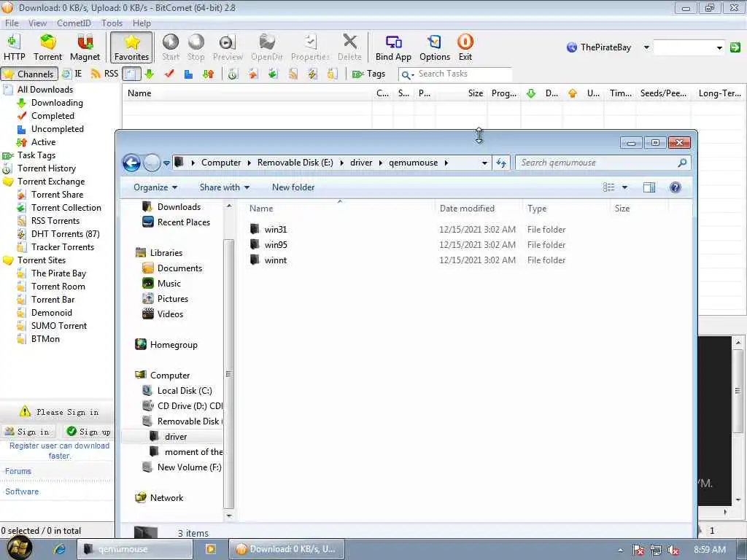Select the driver folder in navigation tree
The image size is (747, 560).
tap(175, 437)
